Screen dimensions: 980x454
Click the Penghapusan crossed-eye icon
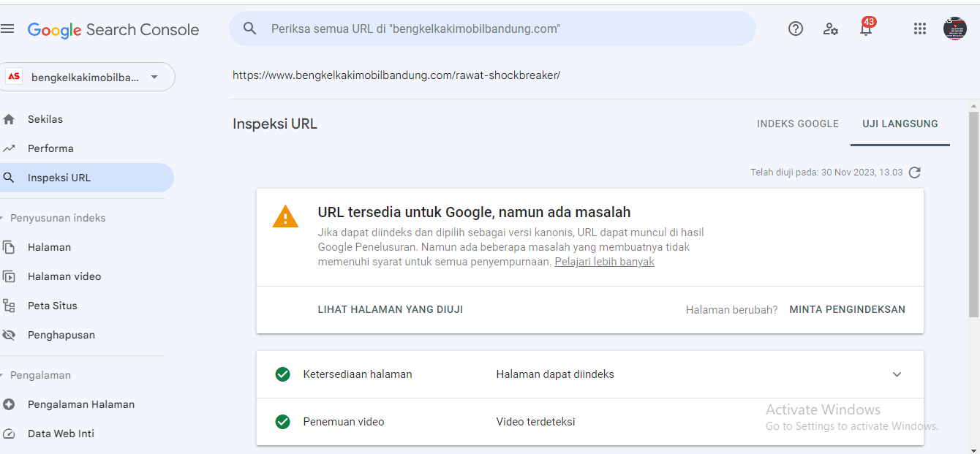(x=9, y=335)
